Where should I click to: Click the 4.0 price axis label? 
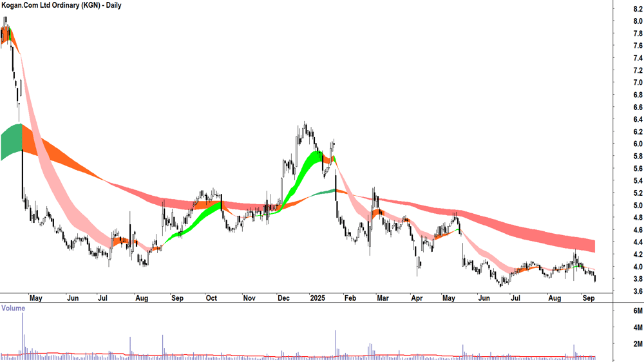[638, 267]
